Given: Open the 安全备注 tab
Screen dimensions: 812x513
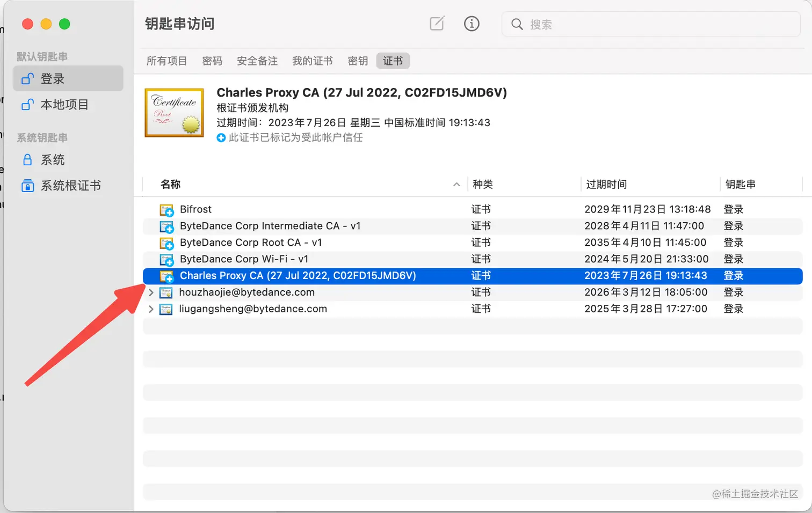Looking at the screenshot, I should pos(257,61).
